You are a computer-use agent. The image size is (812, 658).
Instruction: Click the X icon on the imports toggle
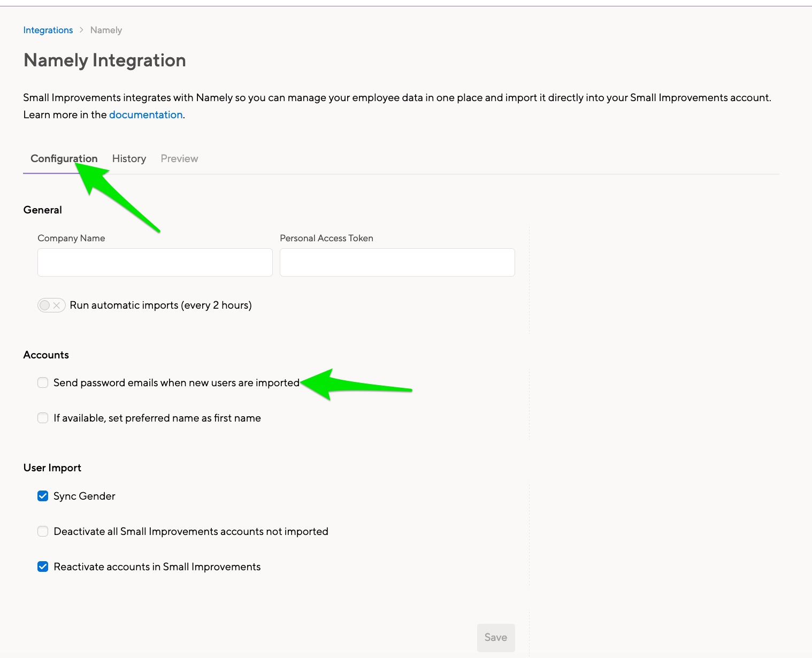[x=57, y=305]
